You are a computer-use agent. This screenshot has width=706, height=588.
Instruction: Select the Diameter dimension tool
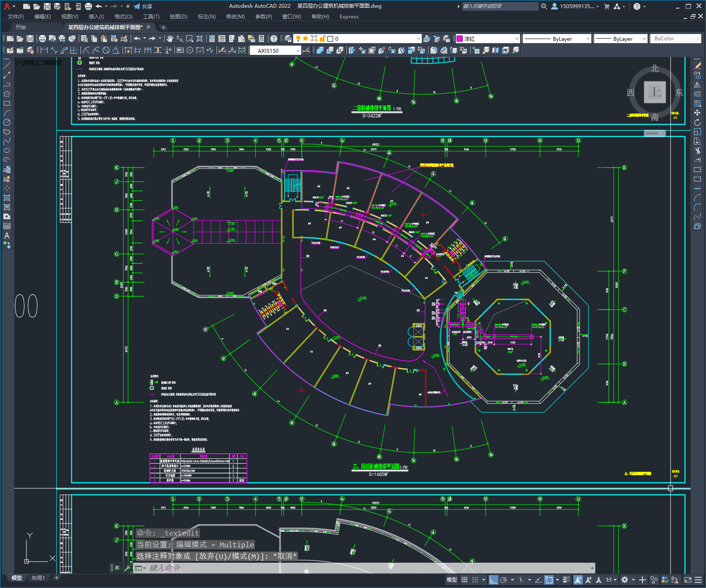(x=106, y=50)
